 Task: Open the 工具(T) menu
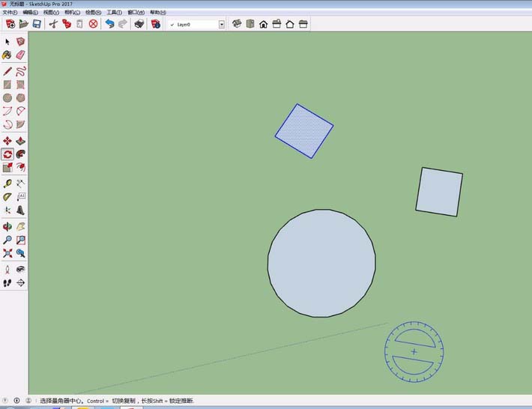point(114,13)
